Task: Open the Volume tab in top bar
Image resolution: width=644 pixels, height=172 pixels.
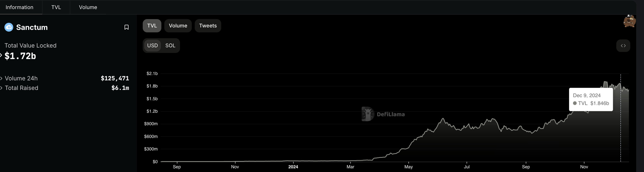Action: [x=88, y=7]
